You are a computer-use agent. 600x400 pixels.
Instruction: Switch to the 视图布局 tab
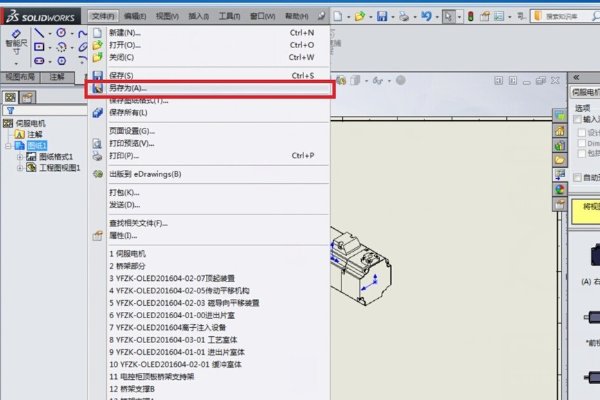20,77
